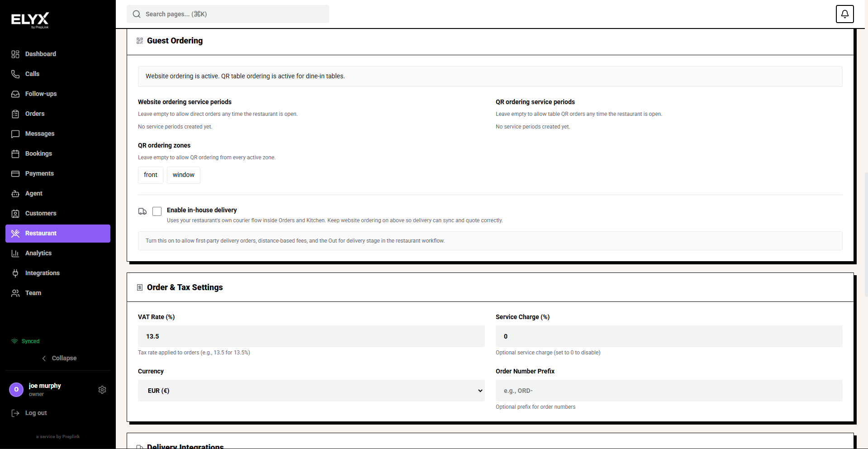Go to Dashboard page
The image size is (868, 449).
(58, 54)
